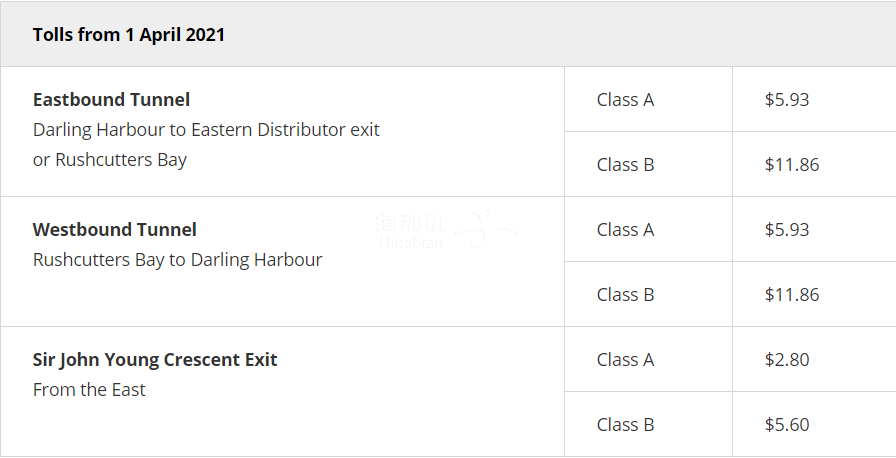Select the Eastbound Tunnel heading
896x458 pixels.
[111, 100]
